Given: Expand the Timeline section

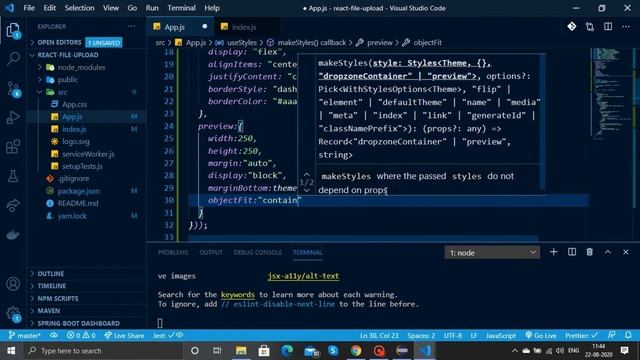Looking at the screenshot, I should [x=51, y=286].
